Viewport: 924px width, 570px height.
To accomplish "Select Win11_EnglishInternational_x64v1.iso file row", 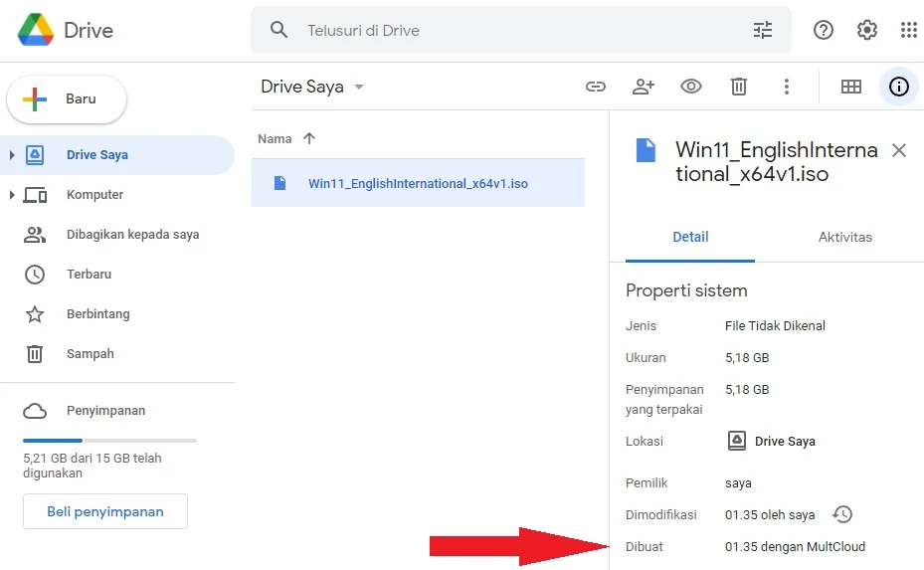I will tap(418, 183).
